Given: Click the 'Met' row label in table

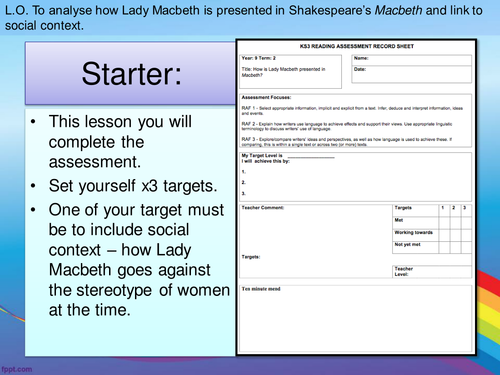Looking at the screenshot, I should (x=399, y=220).
